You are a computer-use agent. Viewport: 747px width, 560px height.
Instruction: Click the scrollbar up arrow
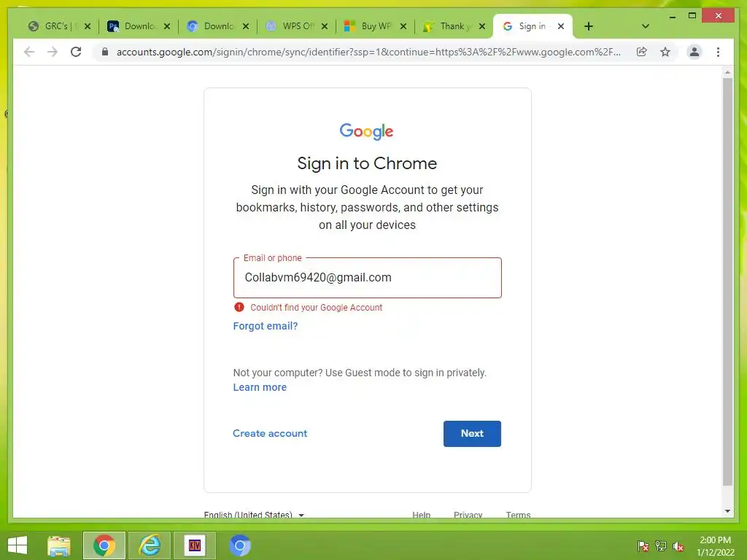pos(727,72)
